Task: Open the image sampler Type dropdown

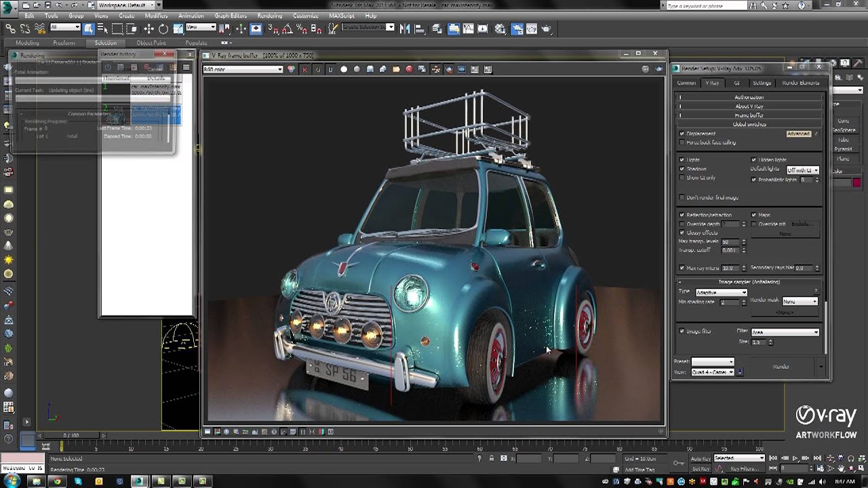Action: point(721,292)
